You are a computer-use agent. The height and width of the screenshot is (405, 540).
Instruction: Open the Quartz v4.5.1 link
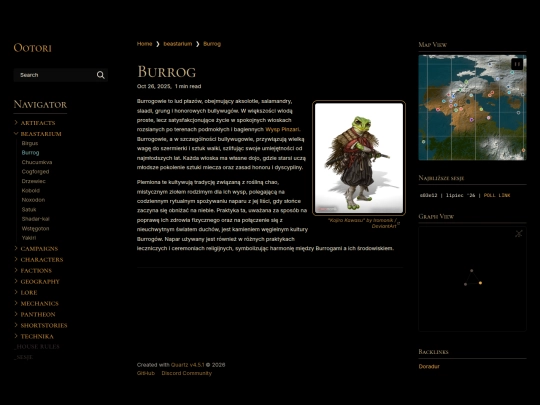click(x=188, y=365)
